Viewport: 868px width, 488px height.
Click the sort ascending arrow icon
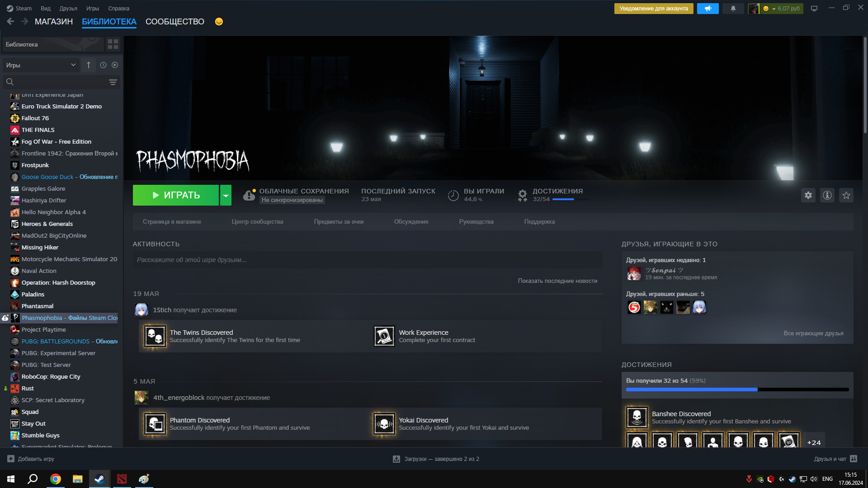tap(89, 65)
